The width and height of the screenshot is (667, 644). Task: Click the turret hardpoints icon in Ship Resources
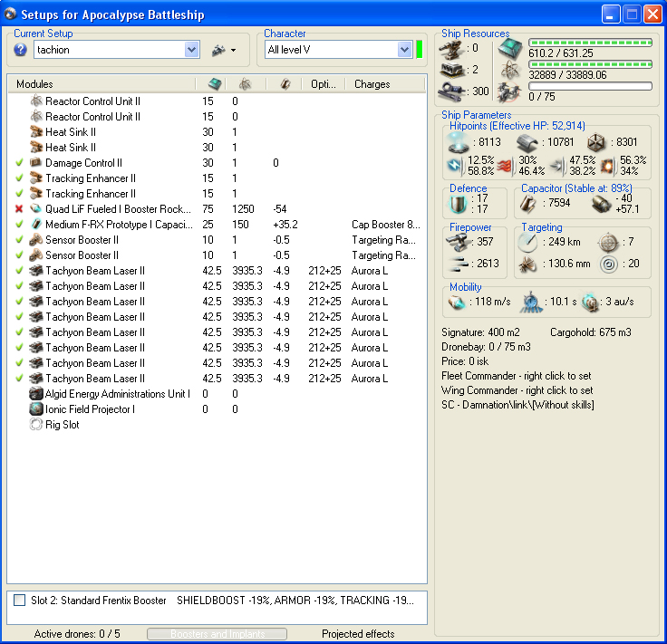pos(451,50)
